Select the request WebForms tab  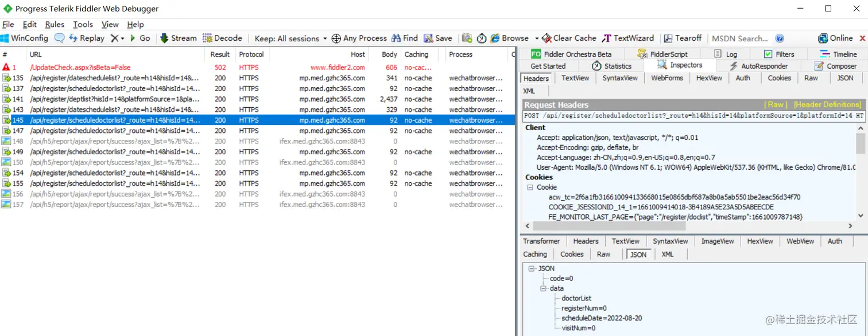click(x=667, y=78)
